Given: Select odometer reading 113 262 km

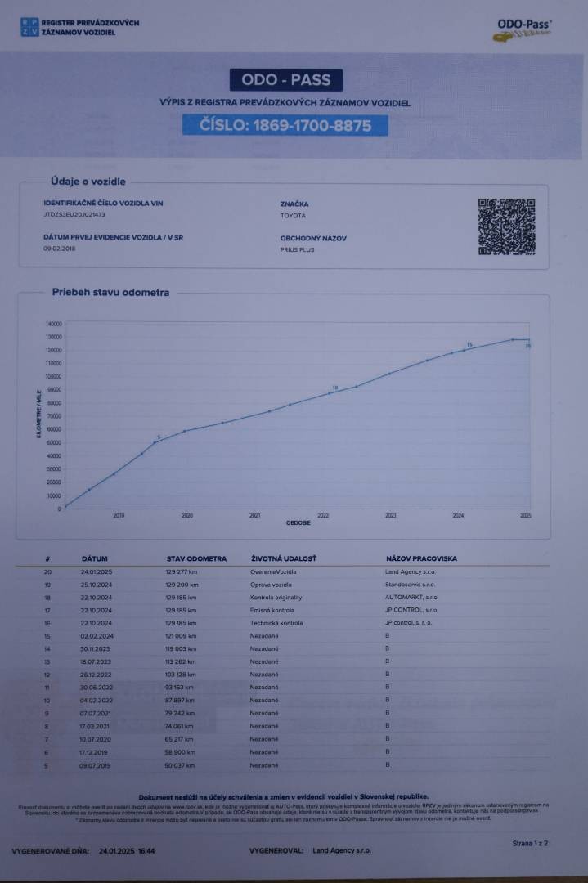Looking at the screenshot, I should click(x=180, y=662).
